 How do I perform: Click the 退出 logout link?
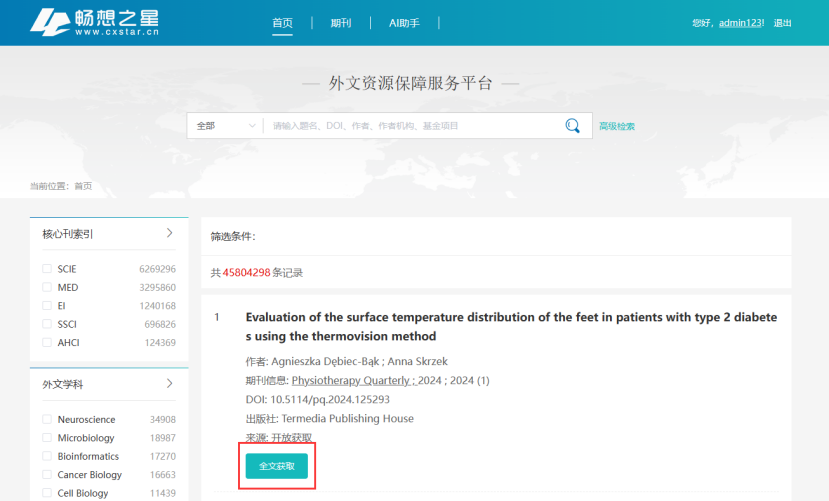coord(783,23)
